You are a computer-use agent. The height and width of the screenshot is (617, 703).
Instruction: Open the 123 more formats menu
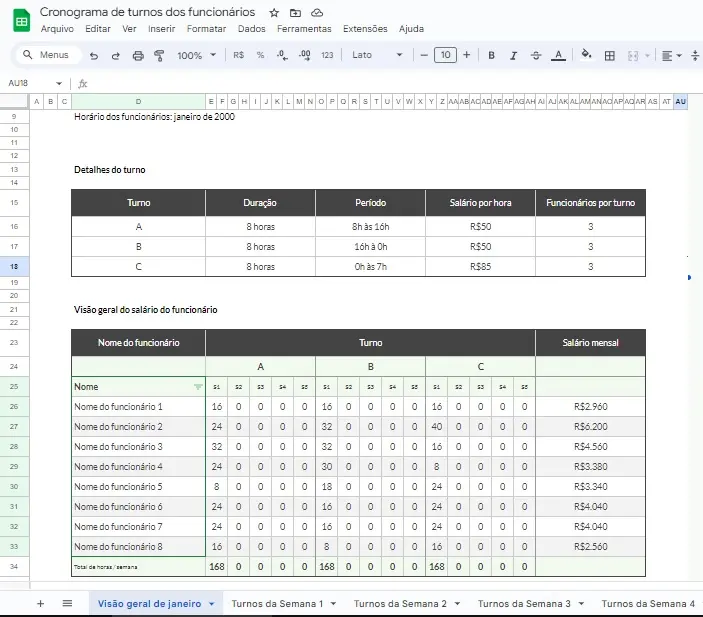coord(327,55)
